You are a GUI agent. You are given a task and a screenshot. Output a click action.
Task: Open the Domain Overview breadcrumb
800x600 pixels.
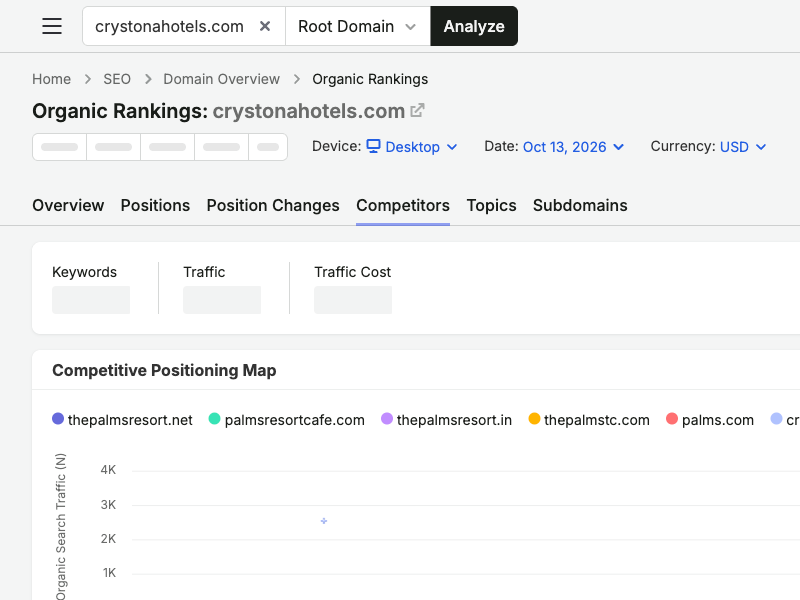point(221,79)
